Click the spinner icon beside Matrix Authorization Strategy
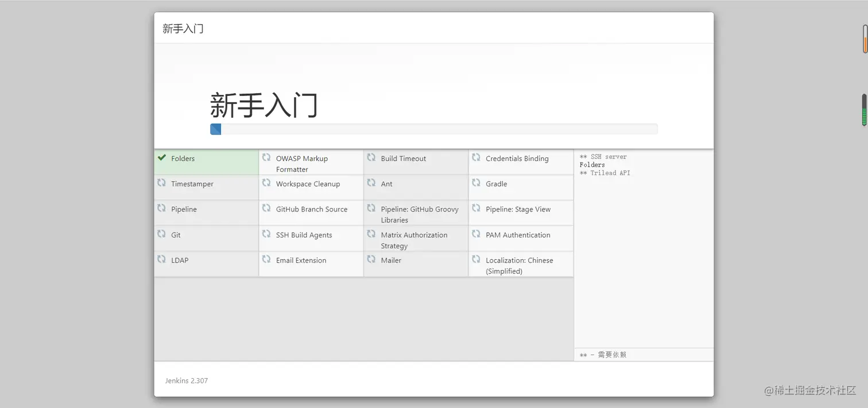This screenshot has height=408, width=868. (x=371, y=234)
